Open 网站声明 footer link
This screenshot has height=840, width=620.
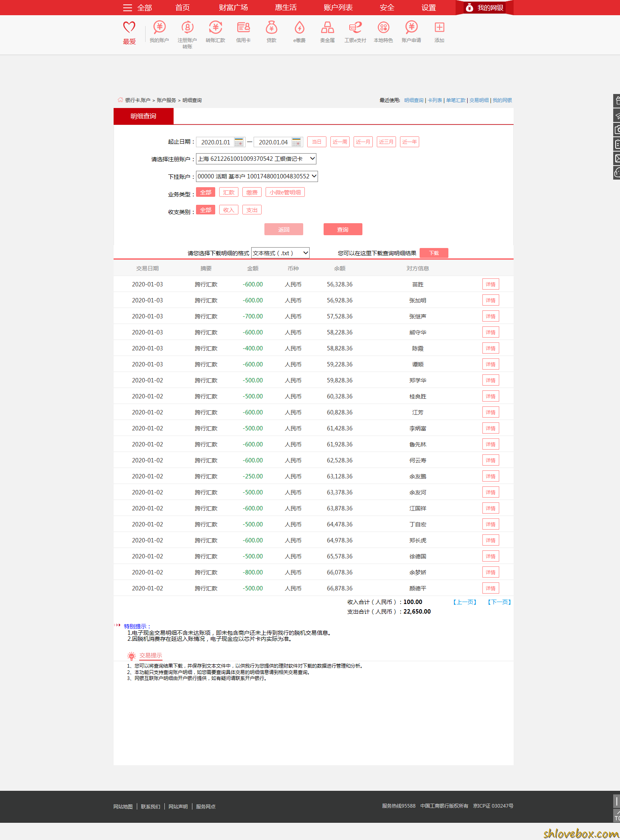click(178, 806)
